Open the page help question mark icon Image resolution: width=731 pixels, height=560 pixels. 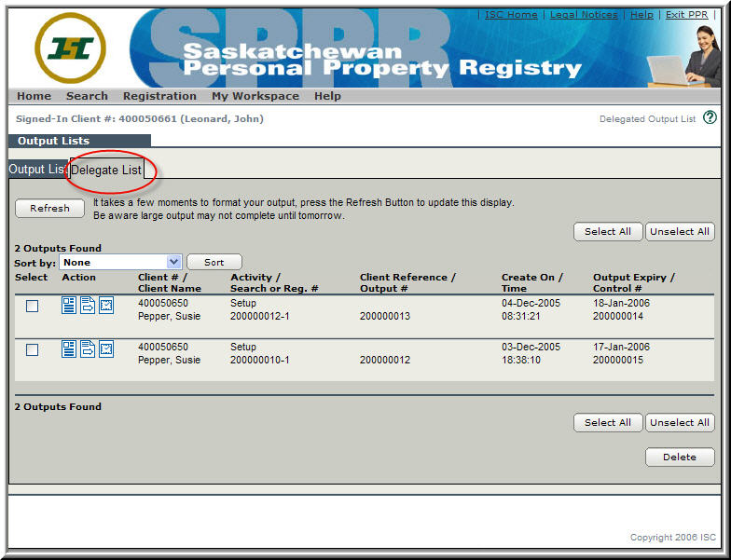tap(710, 117)
